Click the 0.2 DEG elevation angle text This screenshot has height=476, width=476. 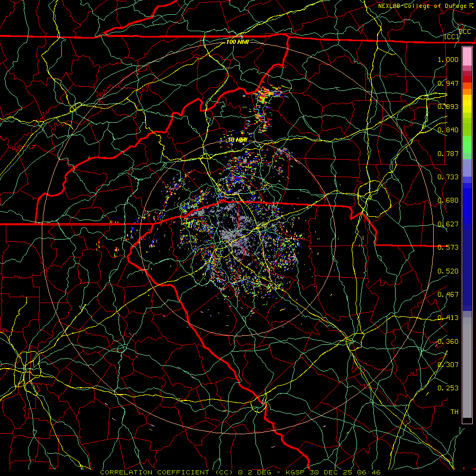(x=254, y=472)
